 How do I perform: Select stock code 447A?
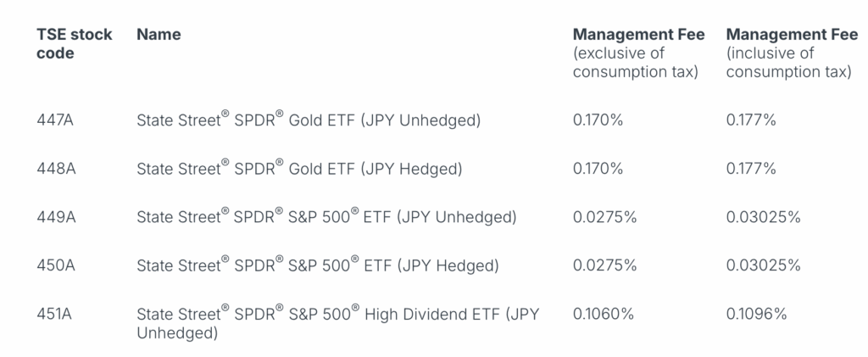[x=54, y=120]
